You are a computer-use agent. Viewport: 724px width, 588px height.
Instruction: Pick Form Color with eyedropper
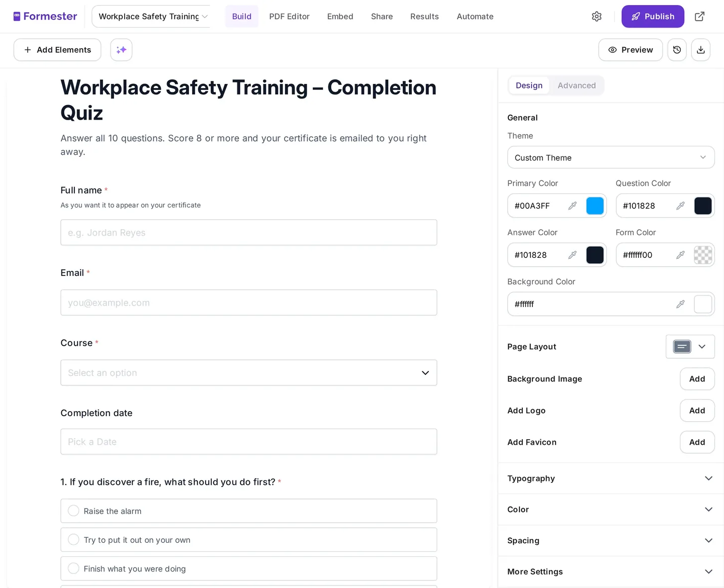[680, 255]
